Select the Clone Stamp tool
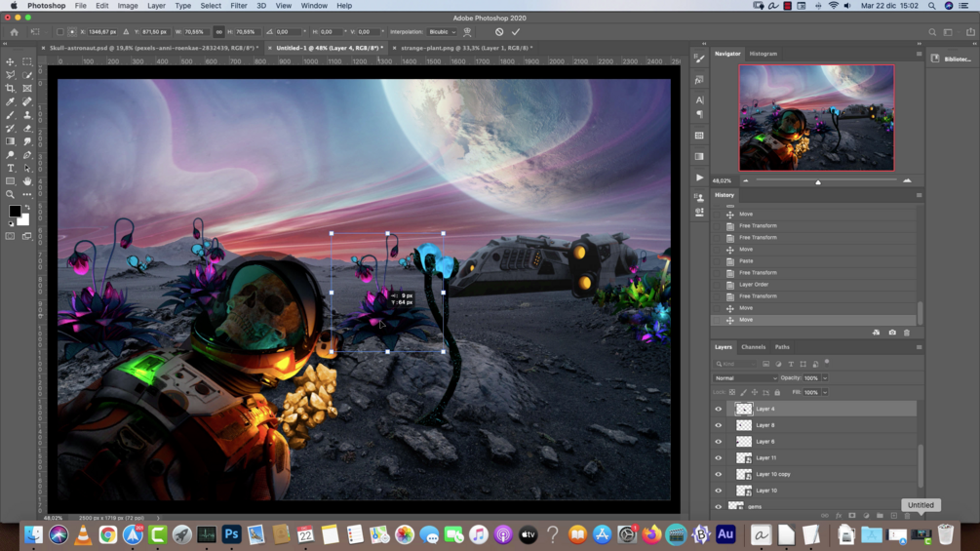This screenshot has width=980, height=551. pos(27,115)
